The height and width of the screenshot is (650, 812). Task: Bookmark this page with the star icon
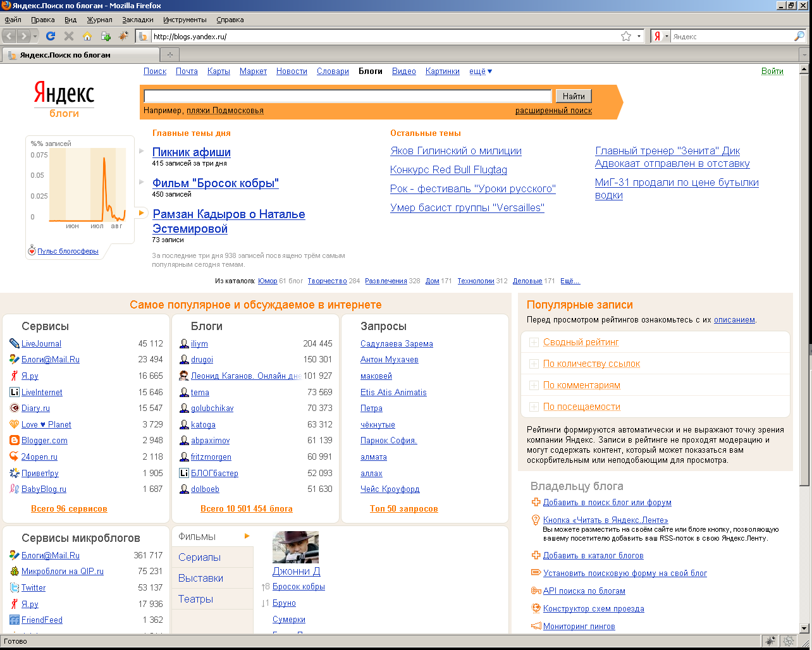point(626,37)
